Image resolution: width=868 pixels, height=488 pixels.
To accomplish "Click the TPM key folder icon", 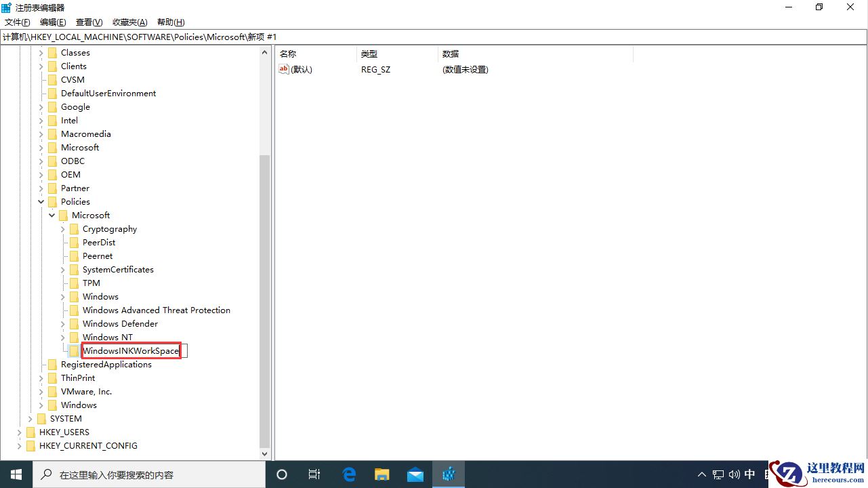I will coord(75,283).
